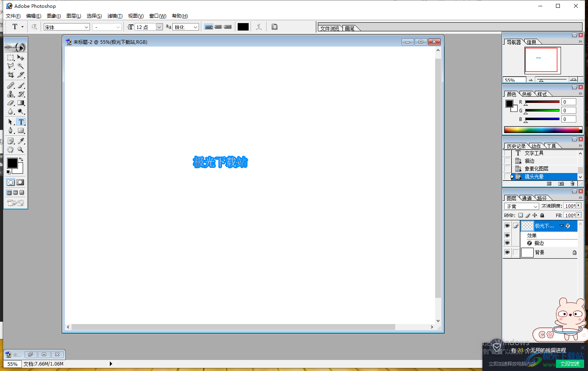
Task: Select the Healing Brush tool
Action: pos(11,85)
